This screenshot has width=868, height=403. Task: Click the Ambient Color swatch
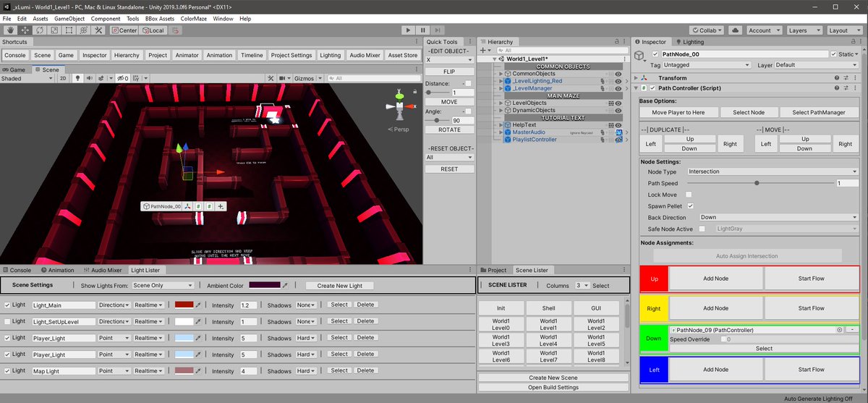(264, 286)
